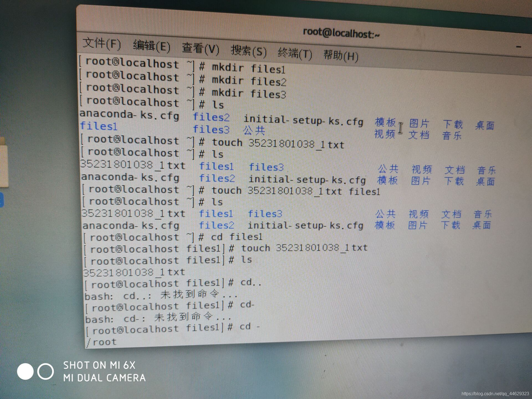Open the 终端(T) menu
Screen dimensions: 532x399
[x=295, y=53]
